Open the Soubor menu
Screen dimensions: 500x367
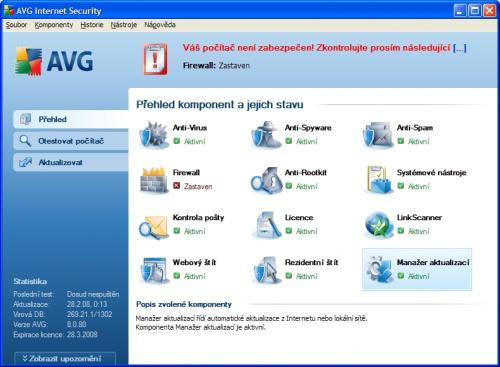click(16, 25)
